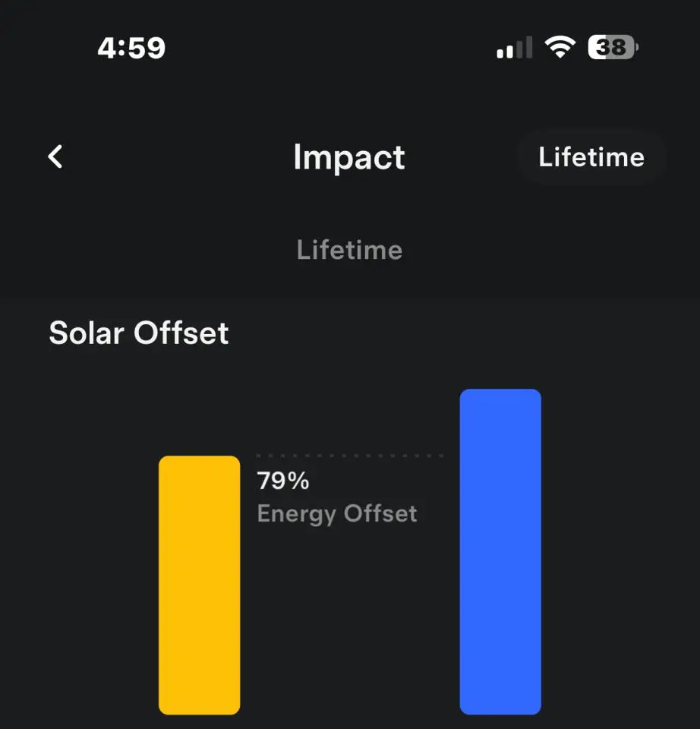Tap the Wi-Fi status icon
Screen dimensions: 700x729
pos(560,49)
